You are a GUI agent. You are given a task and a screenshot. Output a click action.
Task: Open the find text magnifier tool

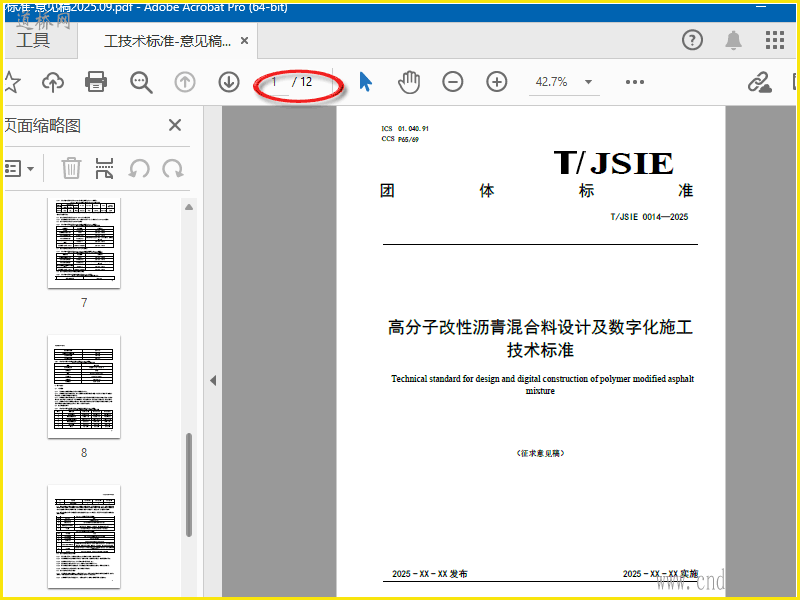coord(141,82)
